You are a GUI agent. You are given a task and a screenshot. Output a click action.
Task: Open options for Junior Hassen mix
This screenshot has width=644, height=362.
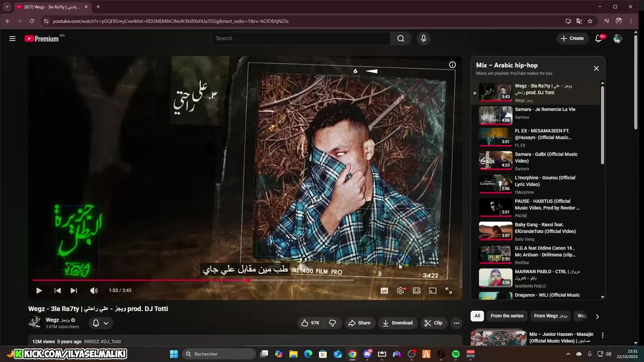pos(603,335)
